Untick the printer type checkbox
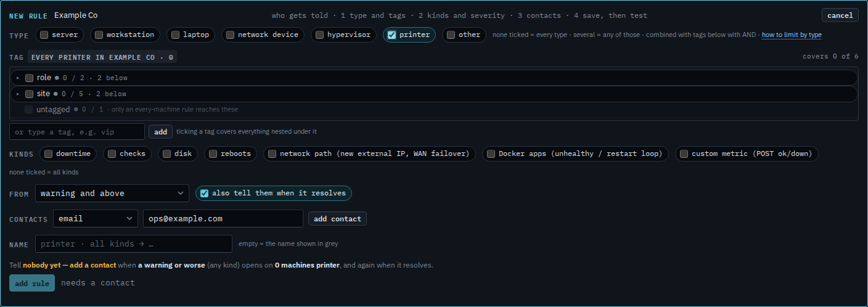The width and height of the screenshot is (868, 307). [x=391, y=35]
